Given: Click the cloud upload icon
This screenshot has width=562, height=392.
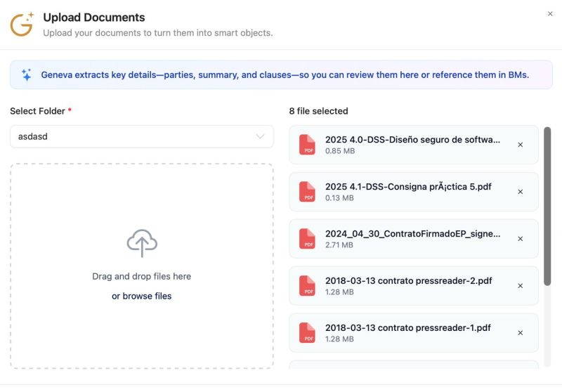Looking at the screenshot, I should pyautogui.click(x=142, y=243).
